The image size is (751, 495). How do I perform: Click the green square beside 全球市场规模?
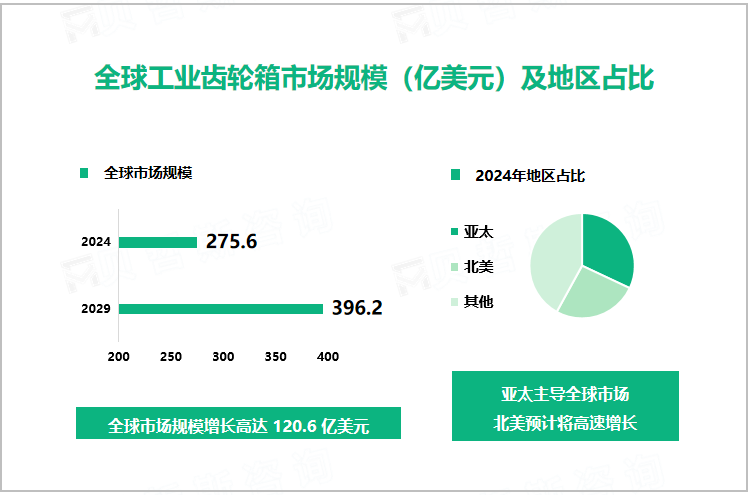[x=84, y=173]
